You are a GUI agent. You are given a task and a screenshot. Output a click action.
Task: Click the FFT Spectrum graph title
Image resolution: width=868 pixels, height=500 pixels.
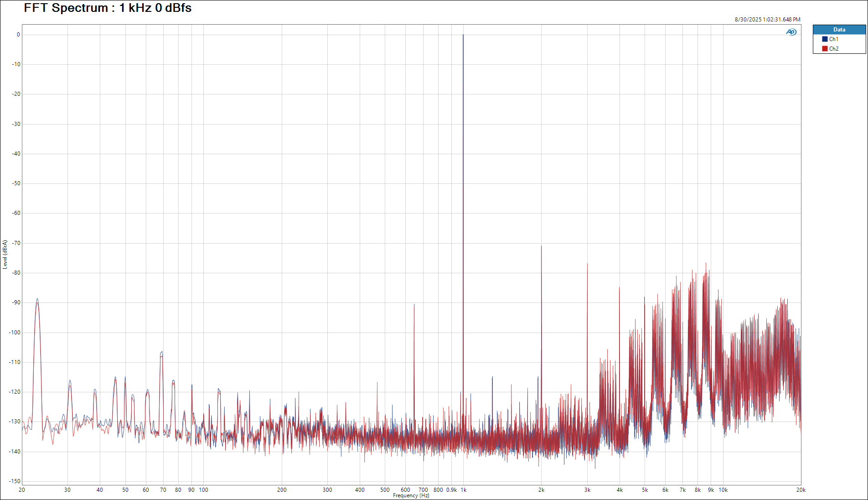[108, 8]
